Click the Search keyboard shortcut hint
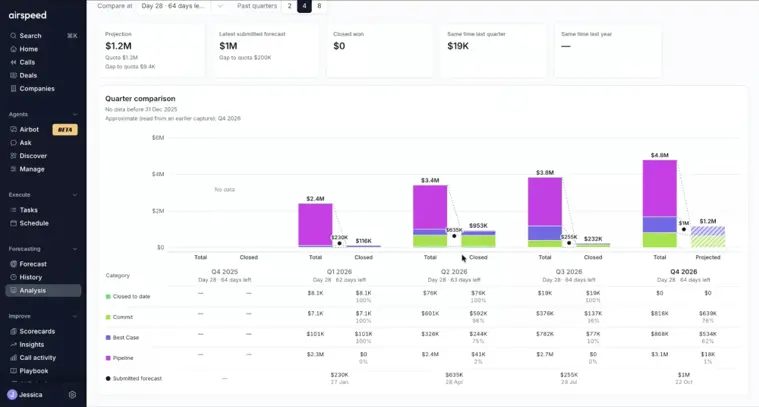This screenshot has height=407, width=759. pos(72,36)
